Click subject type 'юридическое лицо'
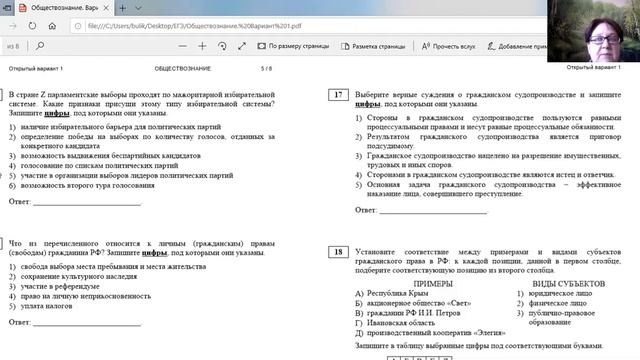This screenshot has height=360, width=640. [560, 293]
